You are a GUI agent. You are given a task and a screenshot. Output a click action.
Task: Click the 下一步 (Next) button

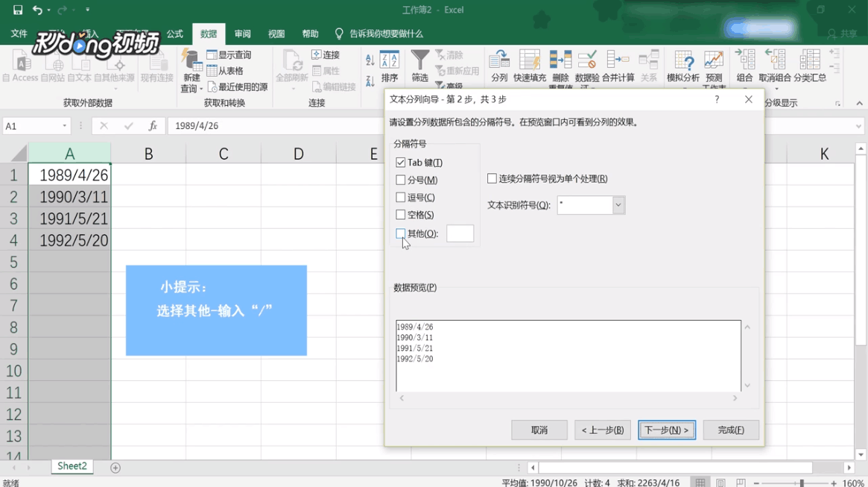click(666, 430)
